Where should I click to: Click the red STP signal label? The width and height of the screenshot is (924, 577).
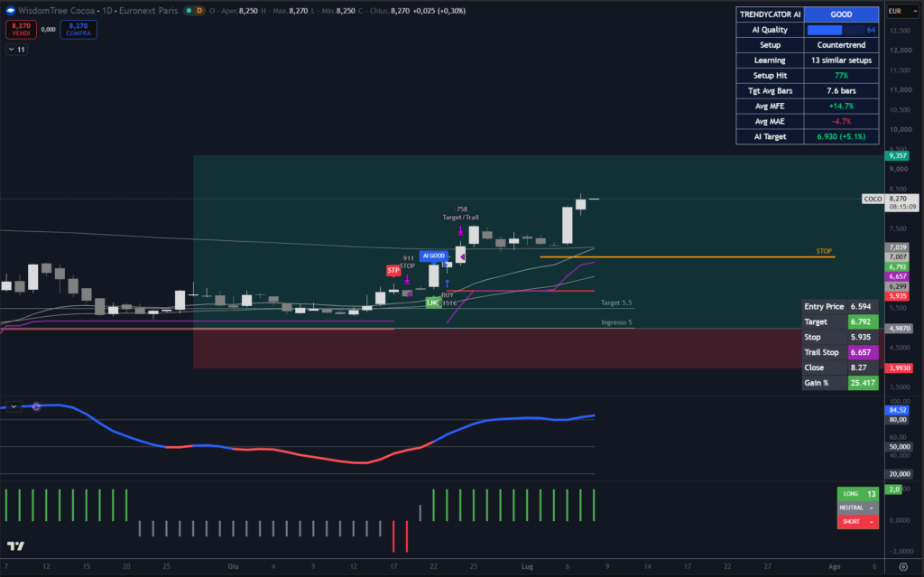click(x=393, y=270)
